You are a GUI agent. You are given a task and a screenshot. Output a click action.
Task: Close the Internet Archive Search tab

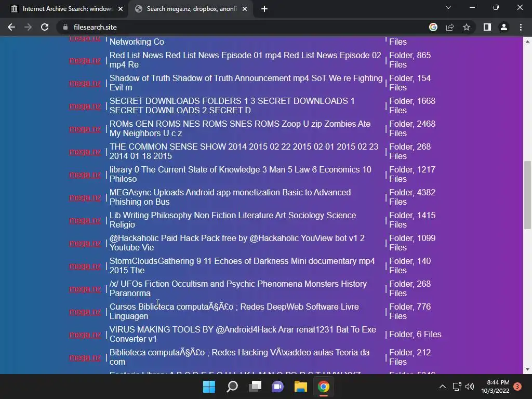[121, 9]
